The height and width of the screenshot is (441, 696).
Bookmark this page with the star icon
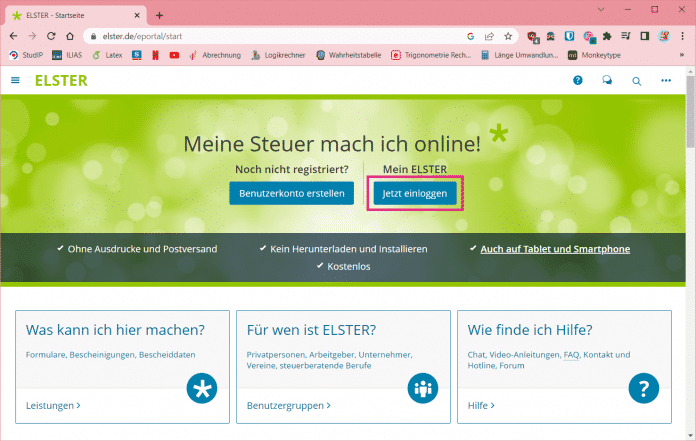coord(508,36)
